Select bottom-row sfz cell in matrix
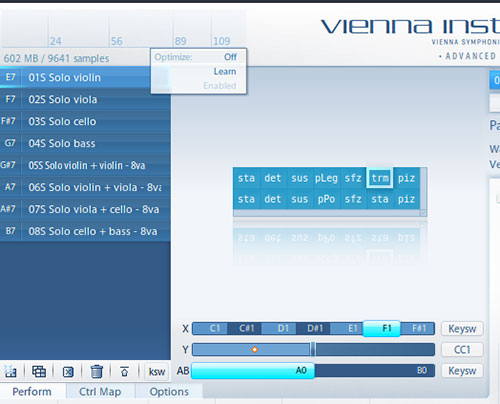 (353, 199)
